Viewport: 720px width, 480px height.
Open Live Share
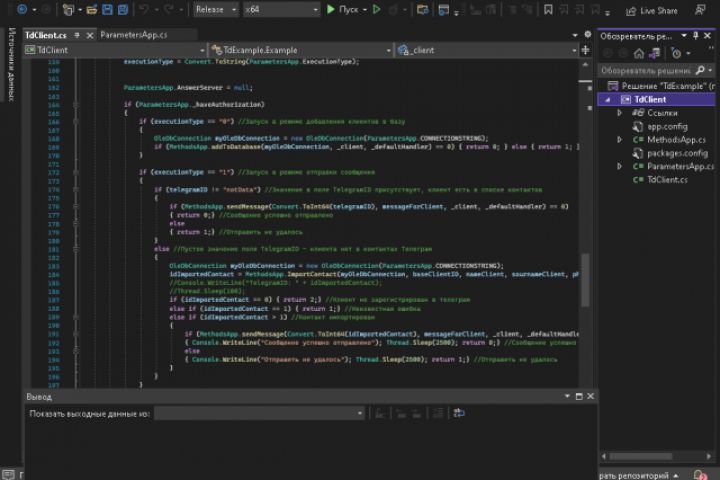pos(652,11)
